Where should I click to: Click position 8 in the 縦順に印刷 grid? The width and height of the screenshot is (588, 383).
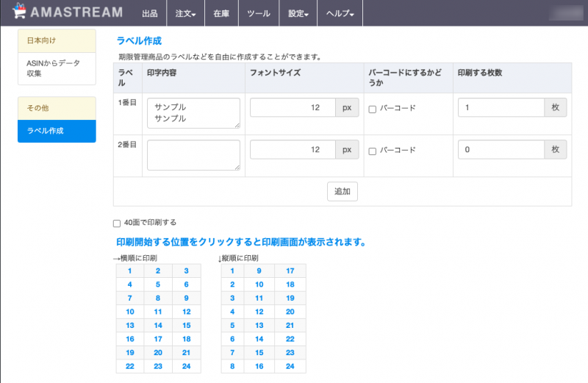[x=232, y=366]
